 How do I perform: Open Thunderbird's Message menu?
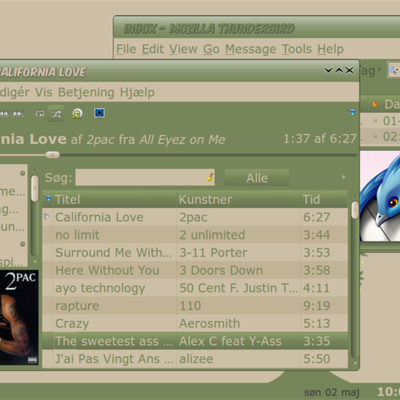tap(251, 49)
